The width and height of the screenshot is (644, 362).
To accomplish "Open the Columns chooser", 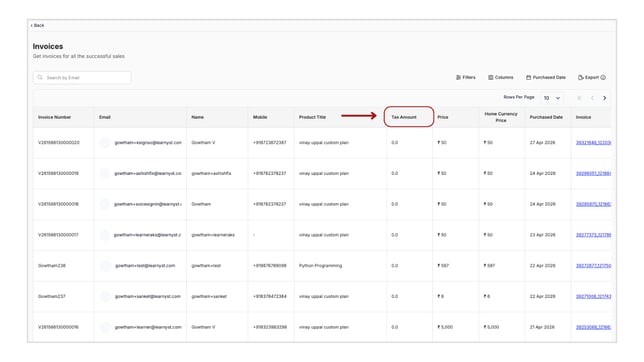I will [501, 77].
